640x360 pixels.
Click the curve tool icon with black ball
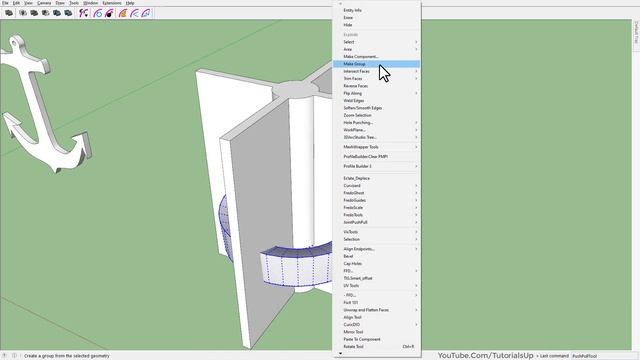coord(109,13)
